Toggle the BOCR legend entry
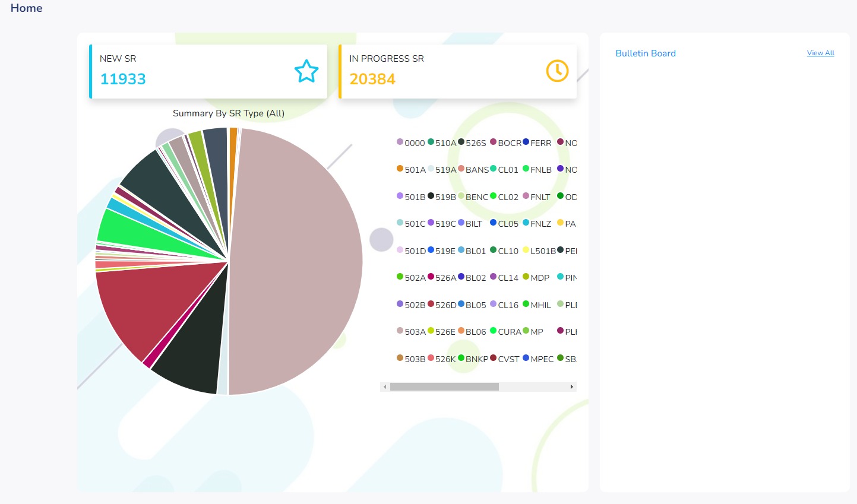The image size is (857, 504). 505,142
